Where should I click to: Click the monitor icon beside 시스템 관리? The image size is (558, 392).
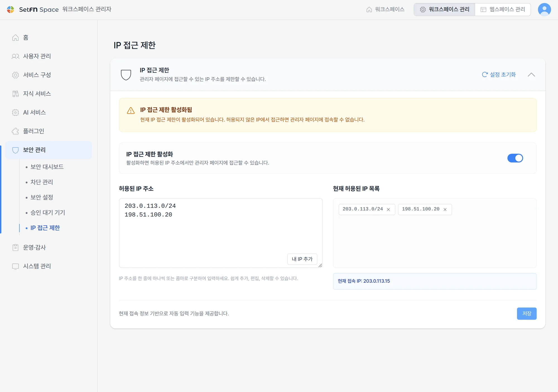click(16, 266)
